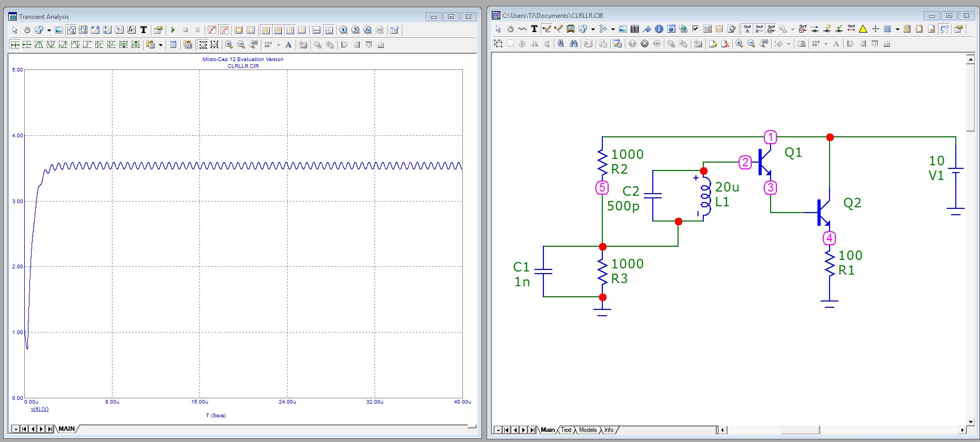Select transistor Q1 label in schematic

coord(793,153)
